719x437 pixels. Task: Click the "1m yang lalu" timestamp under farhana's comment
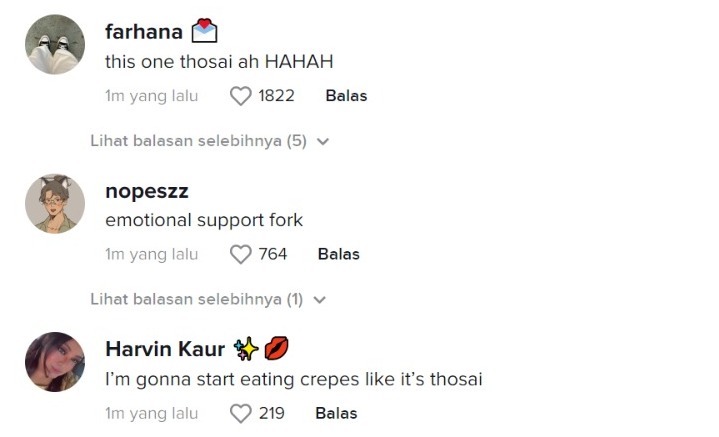(x=151, y=96)
